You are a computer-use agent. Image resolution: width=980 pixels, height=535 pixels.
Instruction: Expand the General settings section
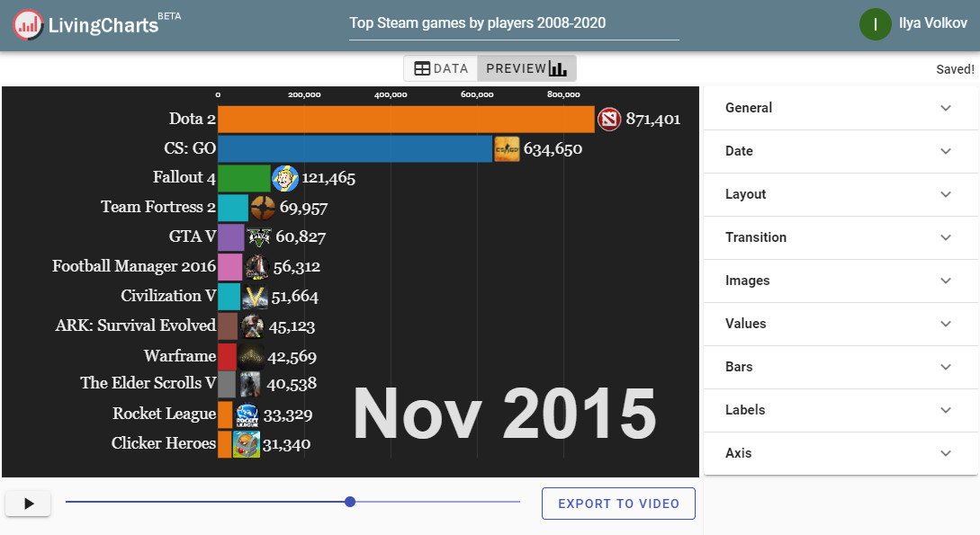coord(841,108)
